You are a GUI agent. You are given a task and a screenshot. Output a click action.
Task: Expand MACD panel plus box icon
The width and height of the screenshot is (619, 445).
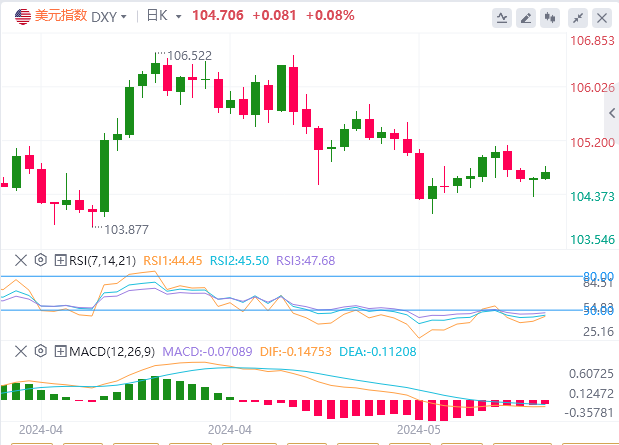coord(60,351)
